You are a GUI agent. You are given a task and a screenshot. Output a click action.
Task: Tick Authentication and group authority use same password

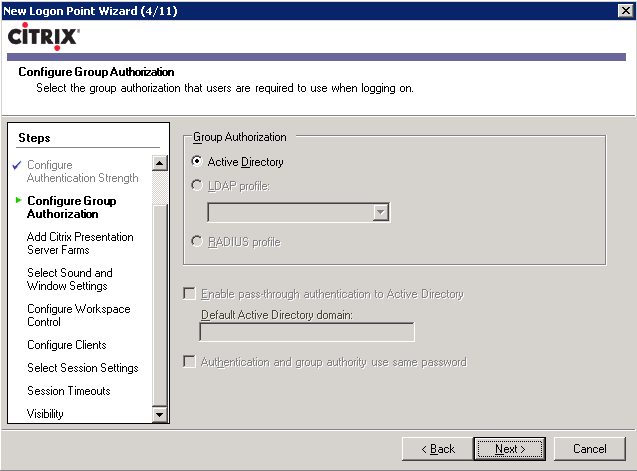(x=189, y=361)
